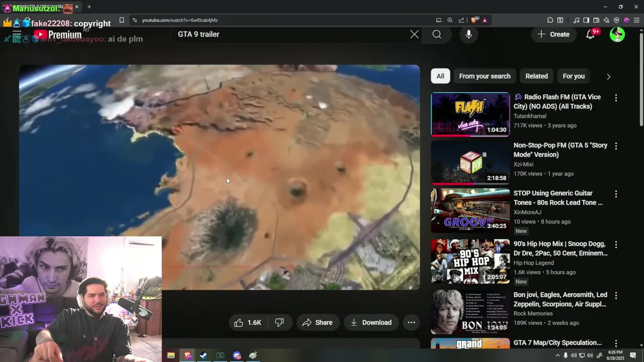Visit Hip Hop Legend channel
The width and height of the screenshot is (644, 362).
pos(533,263)
